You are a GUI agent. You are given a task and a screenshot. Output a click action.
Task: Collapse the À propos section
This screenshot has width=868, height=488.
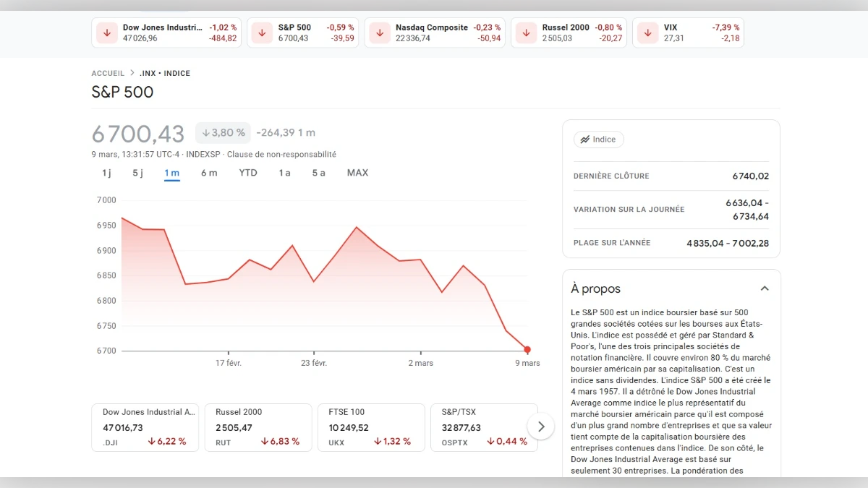[x=765, y=288]
